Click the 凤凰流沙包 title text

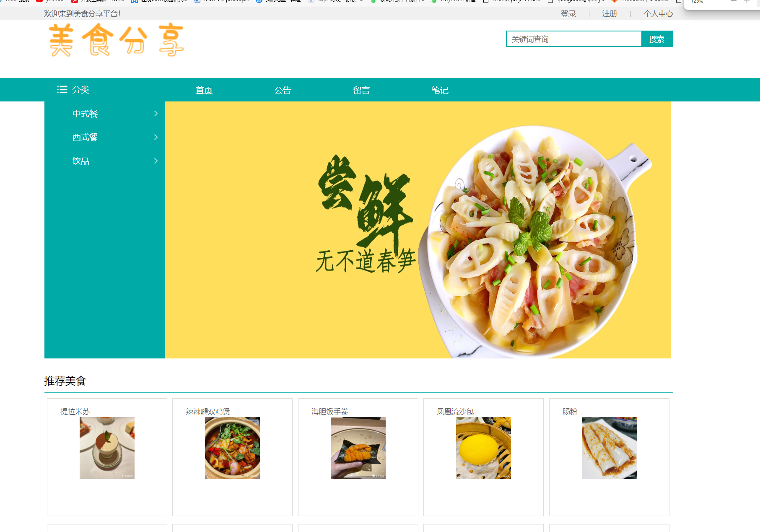click(455, 412)
